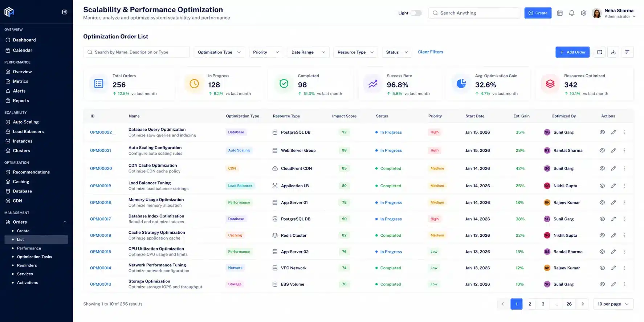Collapse the Orders sidebar section
This screenshot has height=322, width=644.
[65, 222]
